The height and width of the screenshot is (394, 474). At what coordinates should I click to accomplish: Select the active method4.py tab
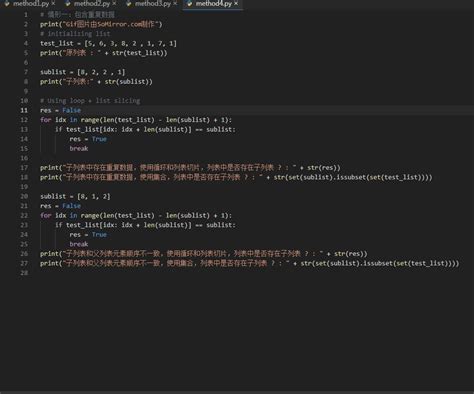pos(213,4)
